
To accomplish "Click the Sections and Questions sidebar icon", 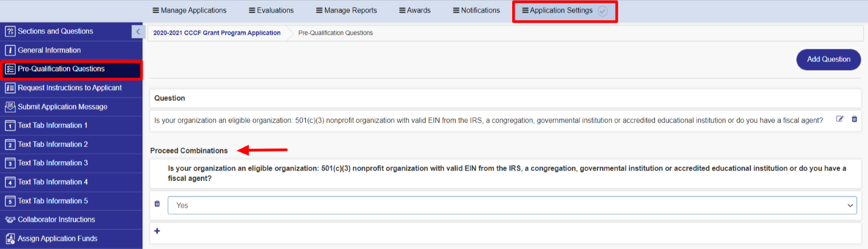I will (x=10, y=31).
